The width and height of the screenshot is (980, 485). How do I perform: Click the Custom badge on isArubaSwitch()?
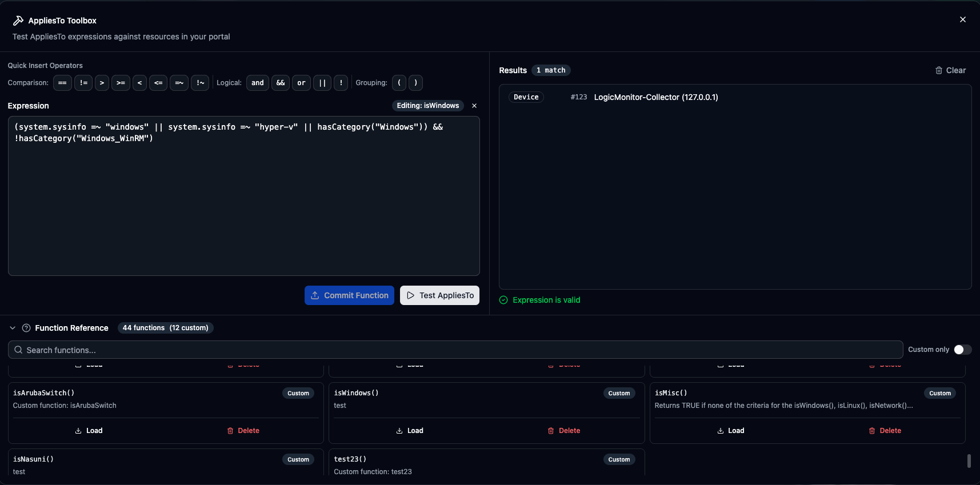pyautogui.click(x=298, y=393)
